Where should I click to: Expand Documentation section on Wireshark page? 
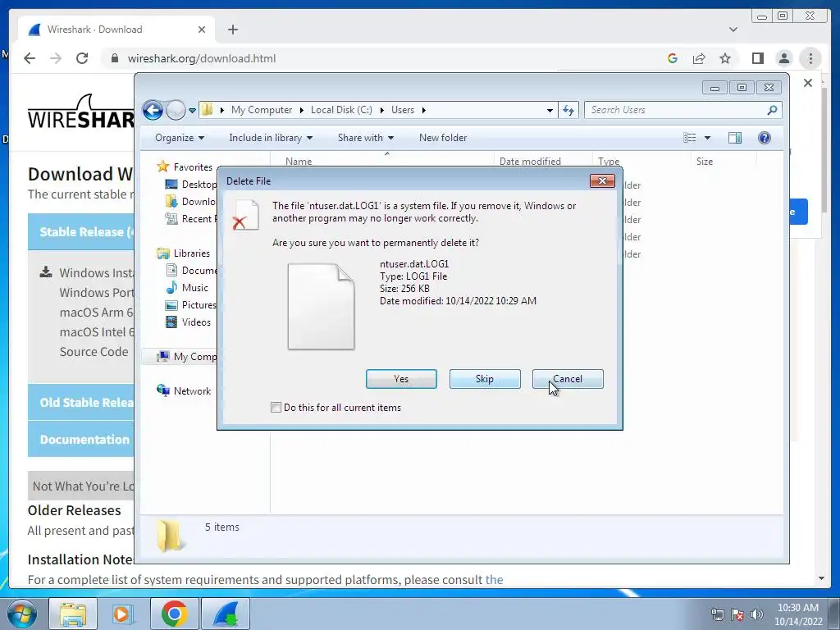pyautogui.click(x=81, y=440)
